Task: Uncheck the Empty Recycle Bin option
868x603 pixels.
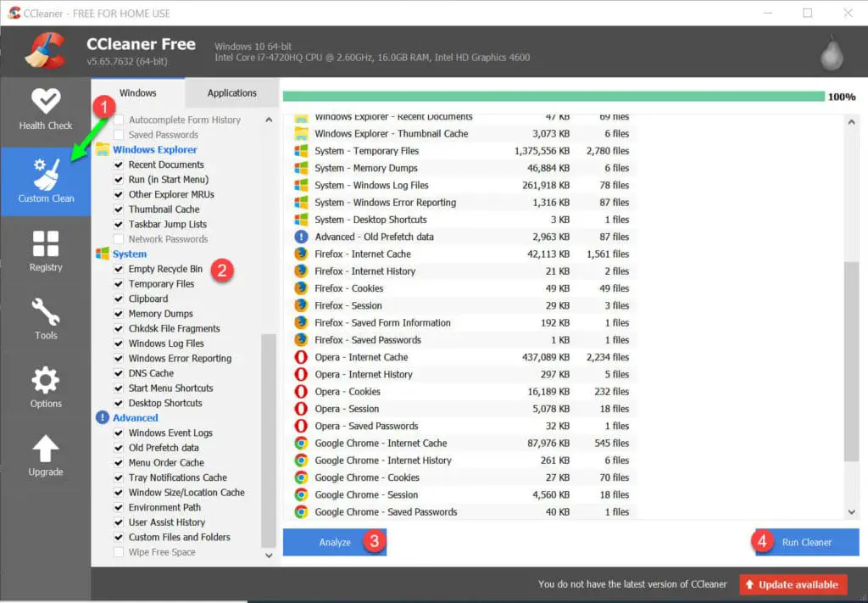Action: 120,269
